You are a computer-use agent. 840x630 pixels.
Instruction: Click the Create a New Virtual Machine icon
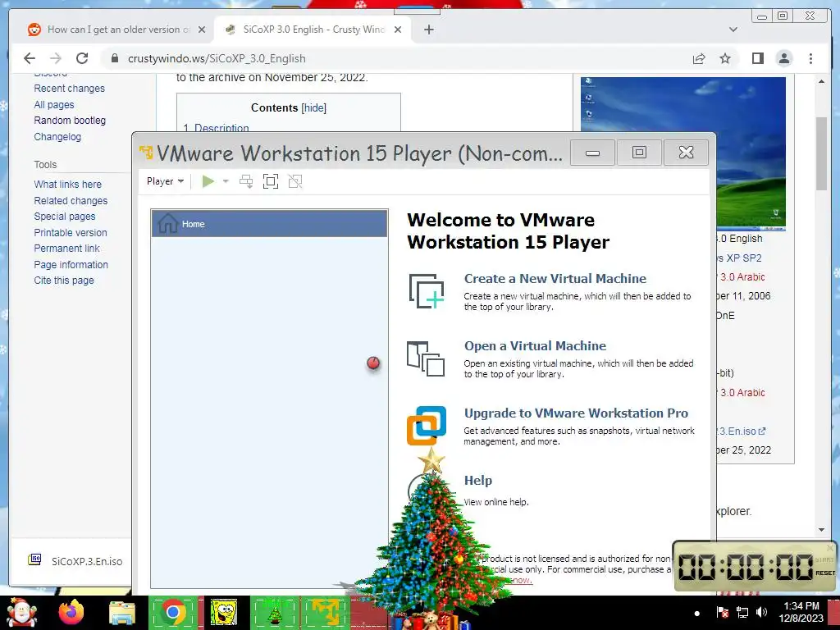(x=427, y=291)
